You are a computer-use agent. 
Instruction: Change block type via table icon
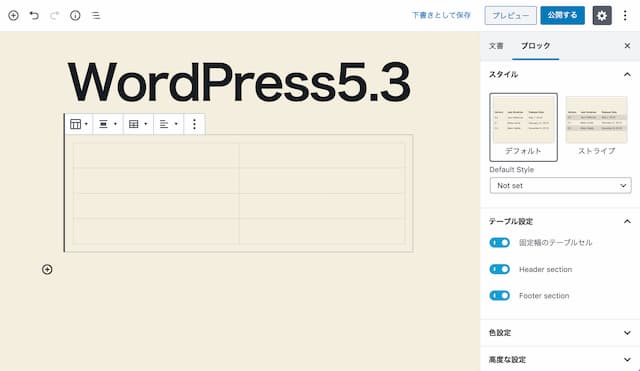point(79,124)
